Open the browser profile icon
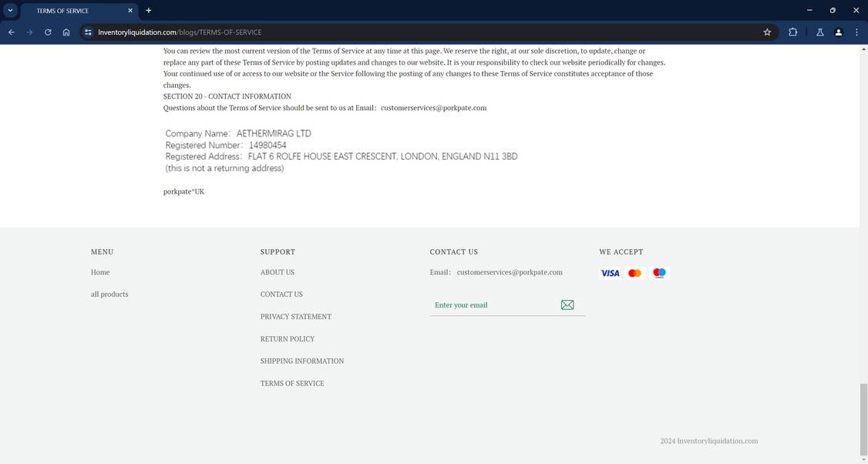 click(838, 32)
